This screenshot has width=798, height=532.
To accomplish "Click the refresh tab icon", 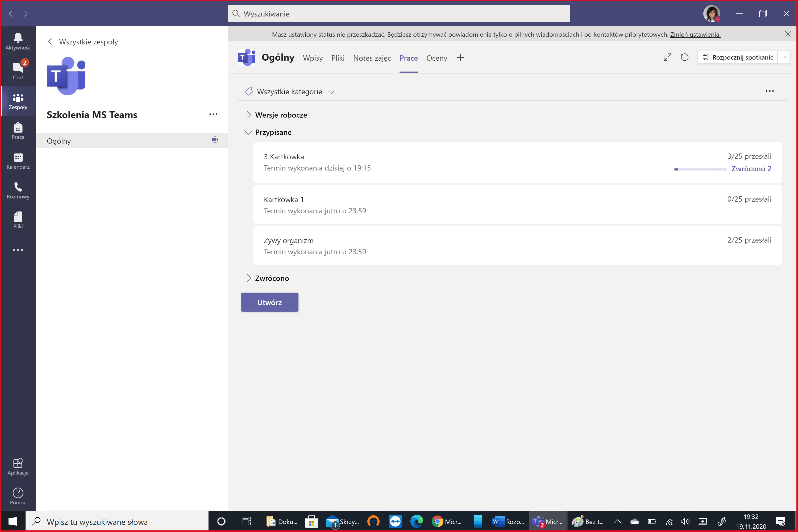I will (x=684, y=57).
